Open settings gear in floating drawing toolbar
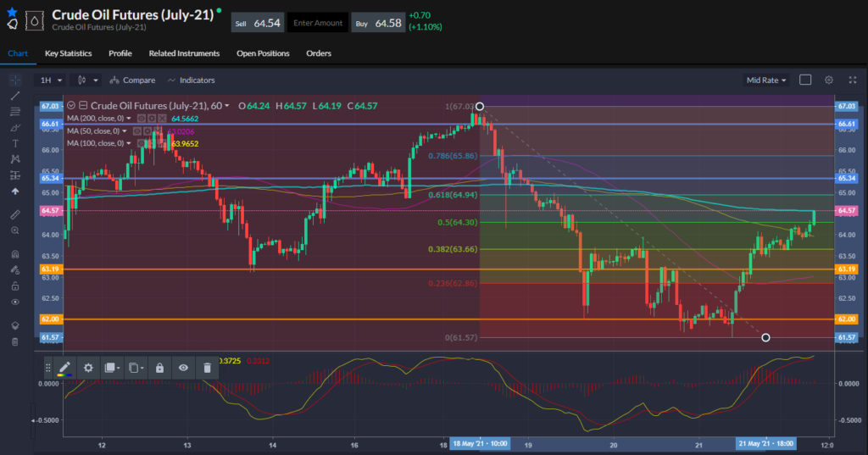Image resolution: width=868 pixels, height=455 pixels. 87,368
